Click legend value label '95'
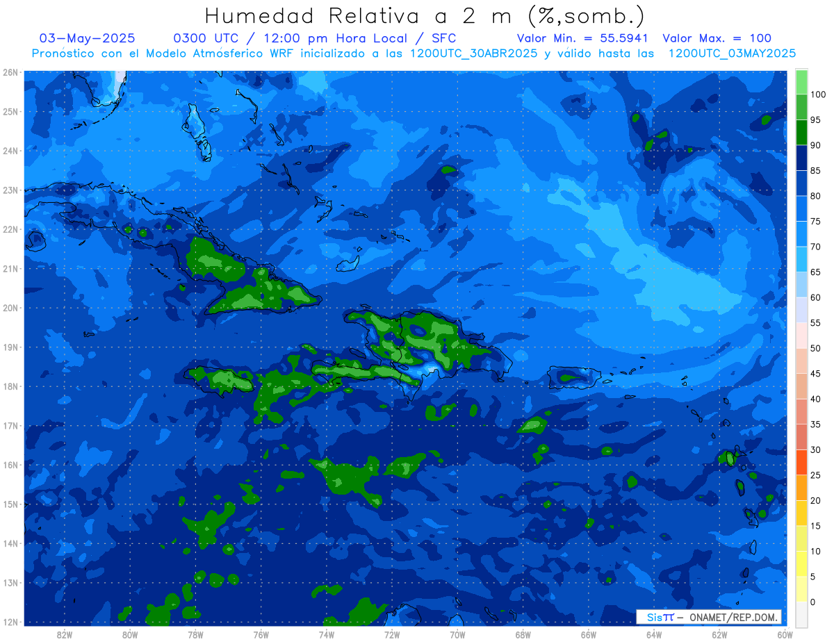 [815, 120]
